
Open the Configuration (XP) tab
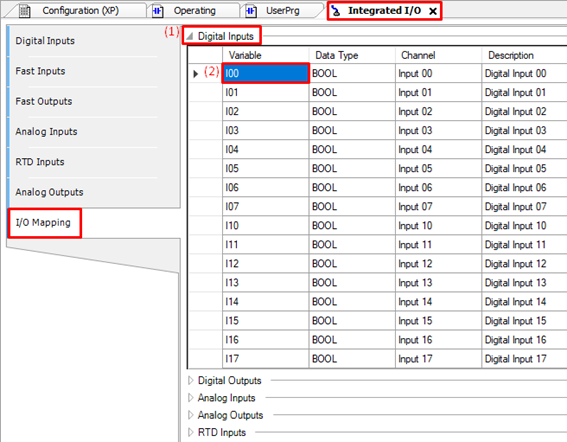point(80,11)
